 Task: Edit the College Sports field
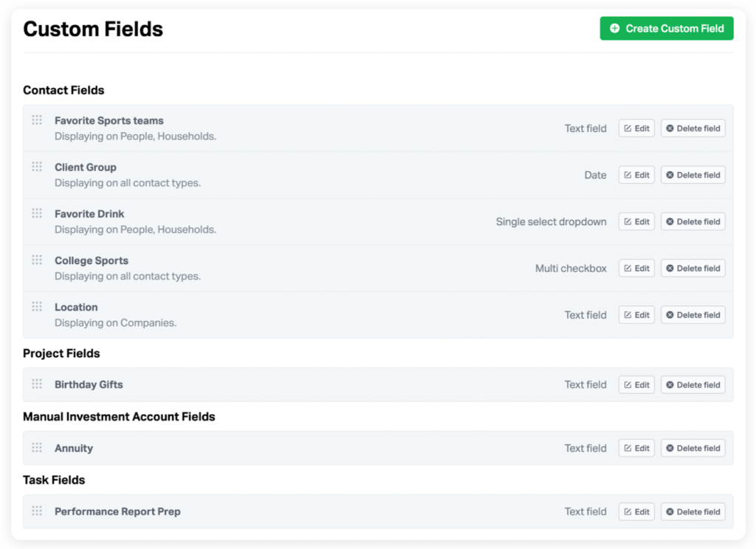(636, 268)
